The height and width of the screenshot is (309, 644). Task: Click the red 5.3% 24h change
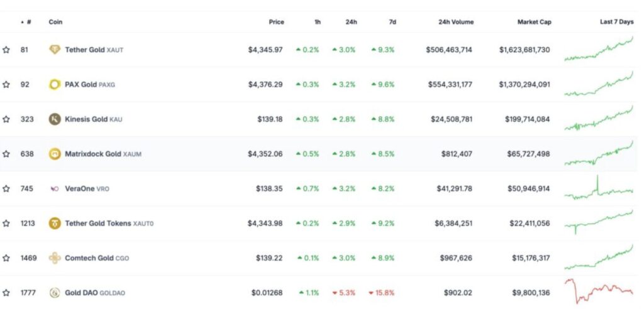pyautogui.click(x=344, y=293)
